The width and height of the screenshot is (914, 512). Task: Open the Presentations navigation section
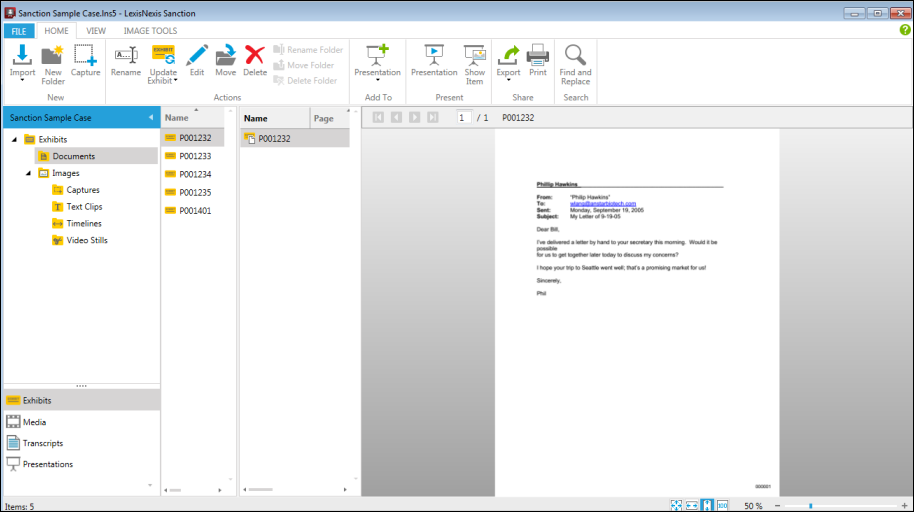point(82,464)
